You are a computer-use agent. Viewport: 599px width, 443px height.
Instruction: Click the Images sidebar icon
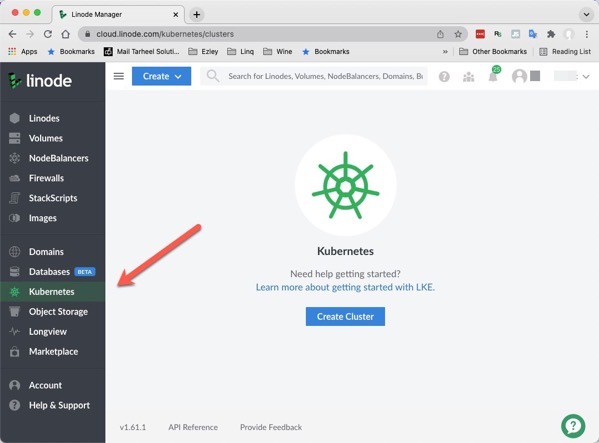pyautogui.click(x=15, y=218)
